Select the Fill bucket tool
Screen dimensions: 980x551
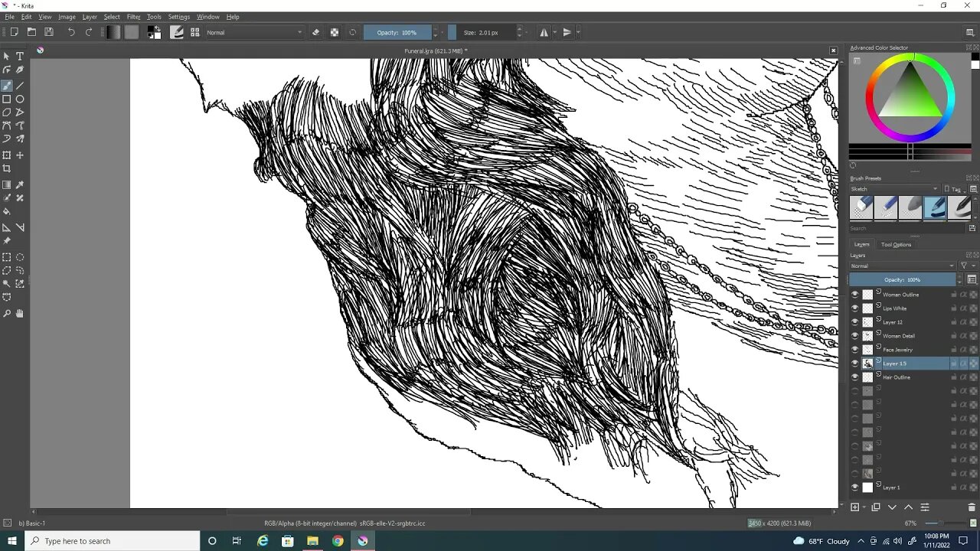click(x=7, y=211)
